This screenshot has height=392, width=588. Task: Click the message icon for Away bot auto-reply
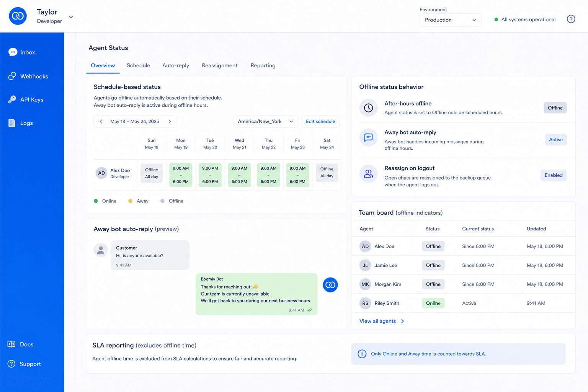click(x=368, y=137)
